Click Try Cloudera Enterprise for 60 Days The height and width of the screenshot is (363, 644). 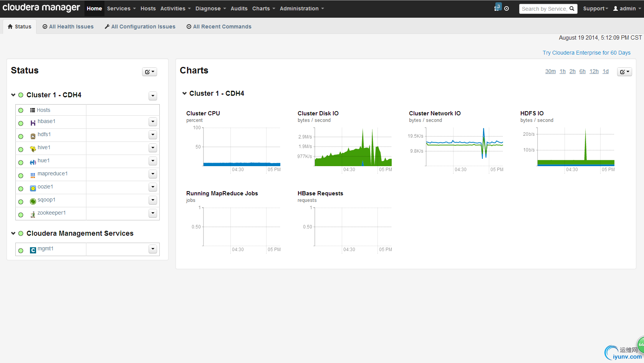[586, 53]
